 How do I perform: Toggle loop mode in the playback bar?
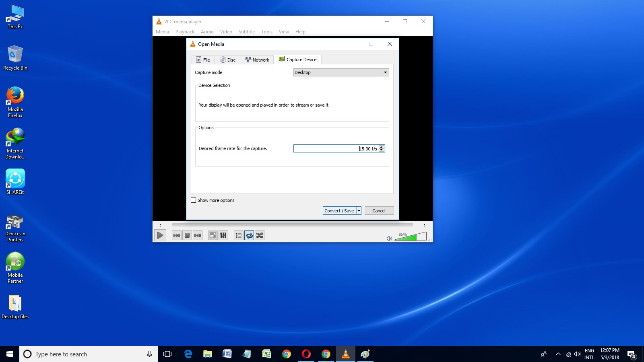(250, 235)
